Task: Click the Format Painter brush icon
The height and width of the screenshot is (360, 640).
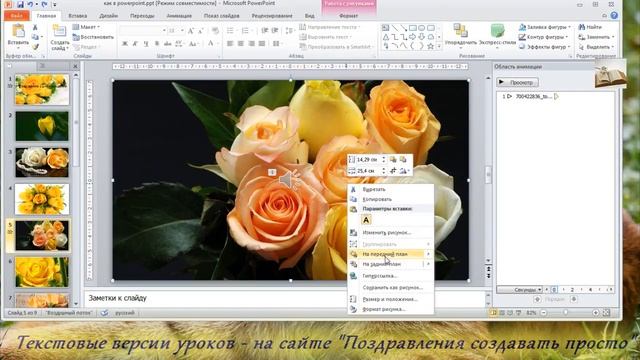Action: click(35, 47)
